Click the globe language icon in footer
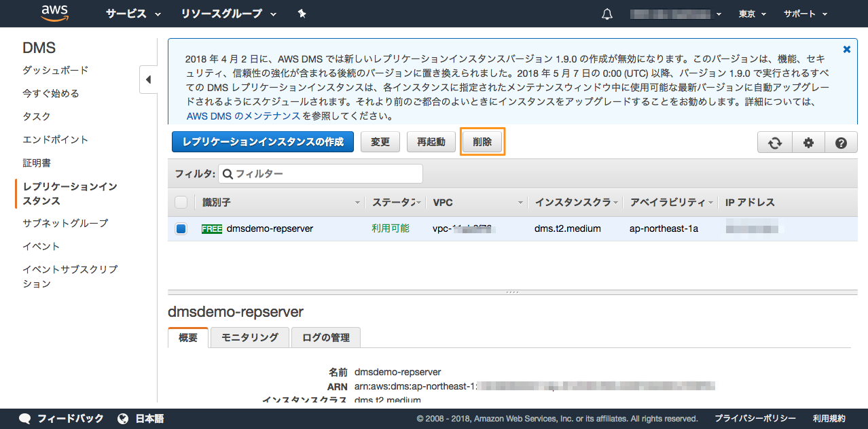The height and width of the screenshot is (429, 868). (x=123, y=418)
